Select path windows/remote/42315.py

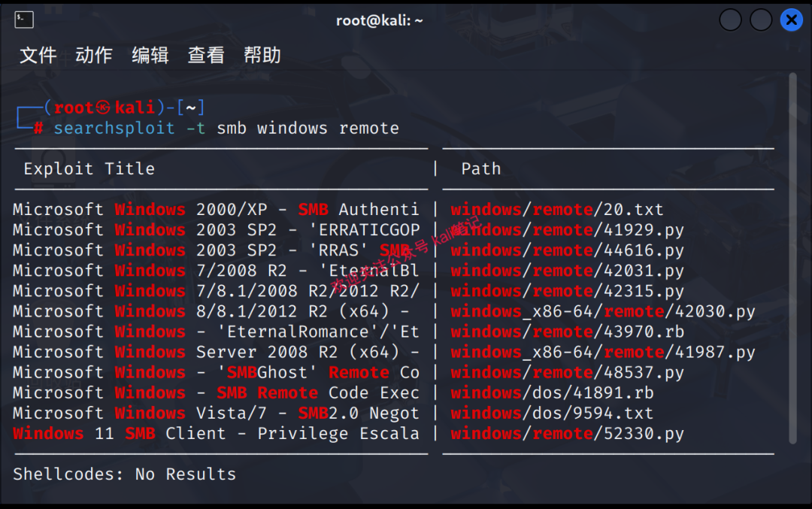point(567,291)
